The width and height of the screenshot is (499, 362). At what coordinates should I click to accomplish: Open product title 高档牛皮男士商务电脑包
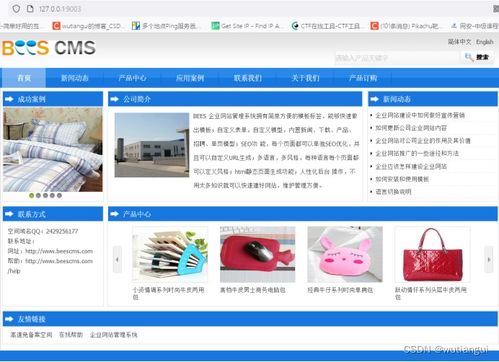click(253, 290)
